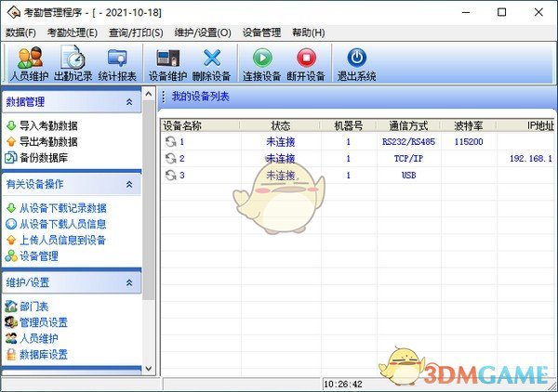The height and width of the screenshot is (392, 558).
Task: Select USB cell of device 3
Action: click(x=408, y=176)
